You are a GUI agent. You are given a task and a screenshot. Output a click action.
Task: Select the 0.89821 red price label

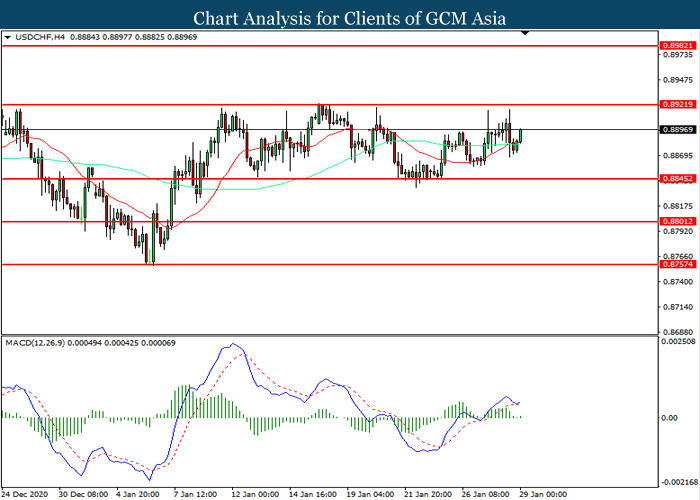click(x=676, y=46)
